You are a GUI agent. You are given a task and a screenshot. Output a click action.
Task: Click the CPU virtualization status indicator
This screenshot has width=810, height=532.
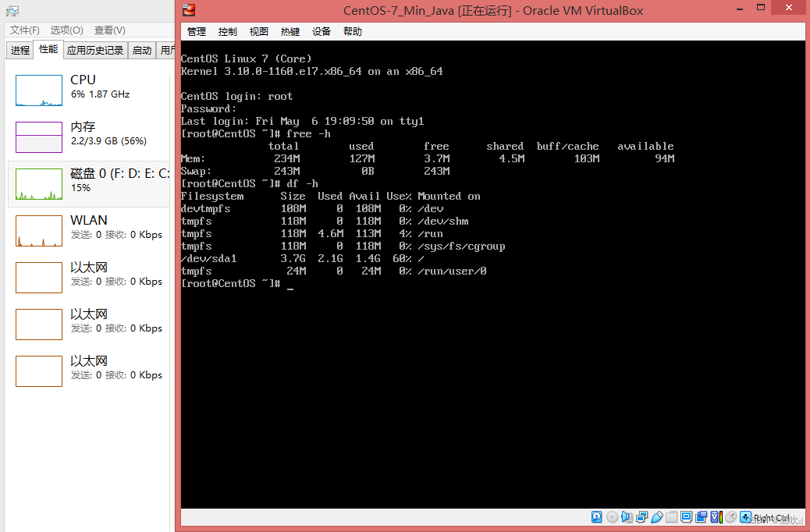pyautogui.click(x=716, y=517)
